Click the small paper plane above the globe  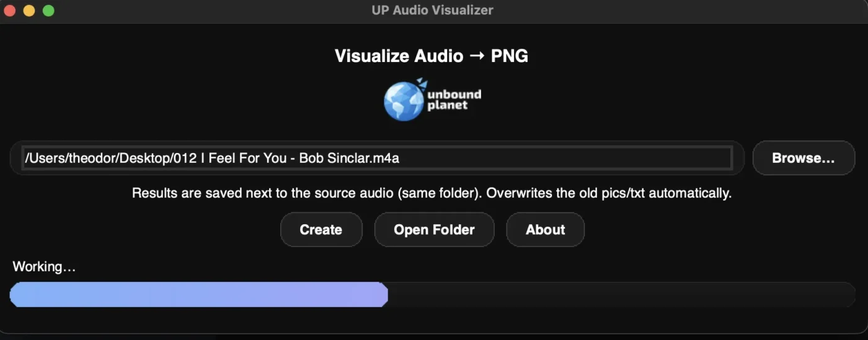click(422, 82)
